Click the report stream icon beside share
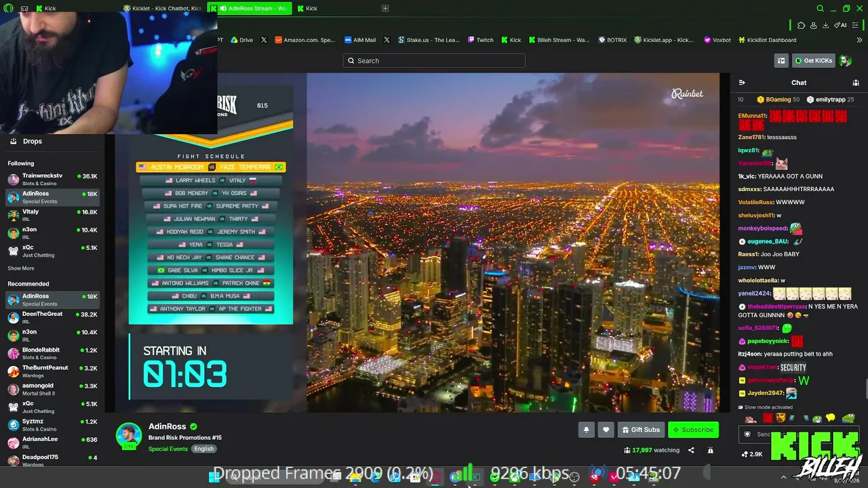868x488 pixels. (x=710, y=450)
